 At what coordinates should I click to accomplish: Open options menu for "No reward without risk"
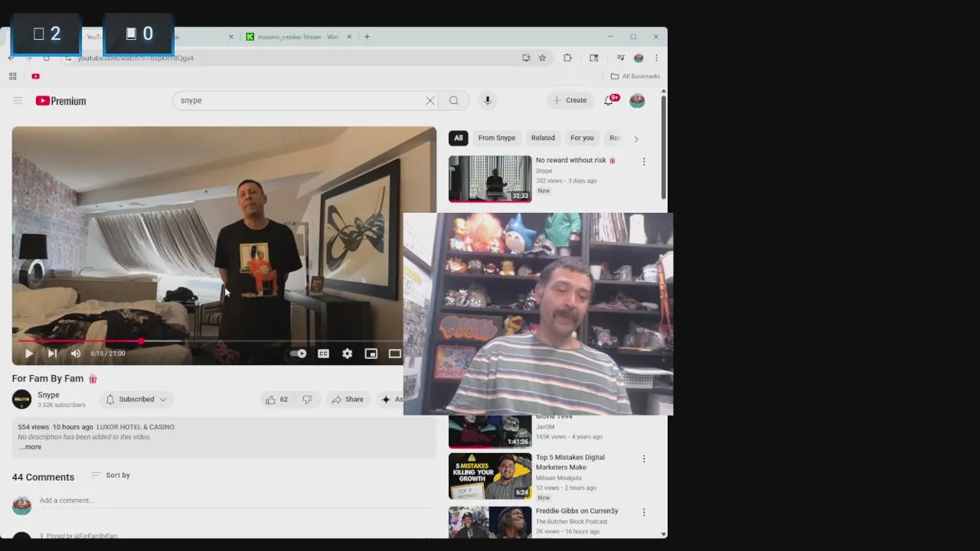pos(644,161)
